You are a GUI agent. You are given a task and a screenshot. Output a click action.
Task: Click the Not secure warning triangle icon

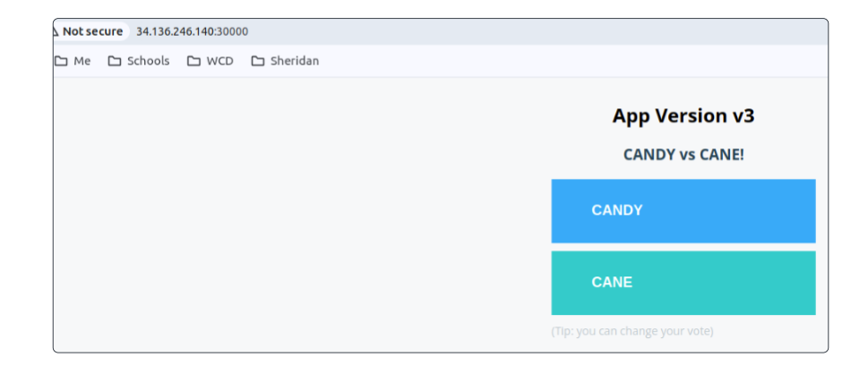(x=56, y=31)
